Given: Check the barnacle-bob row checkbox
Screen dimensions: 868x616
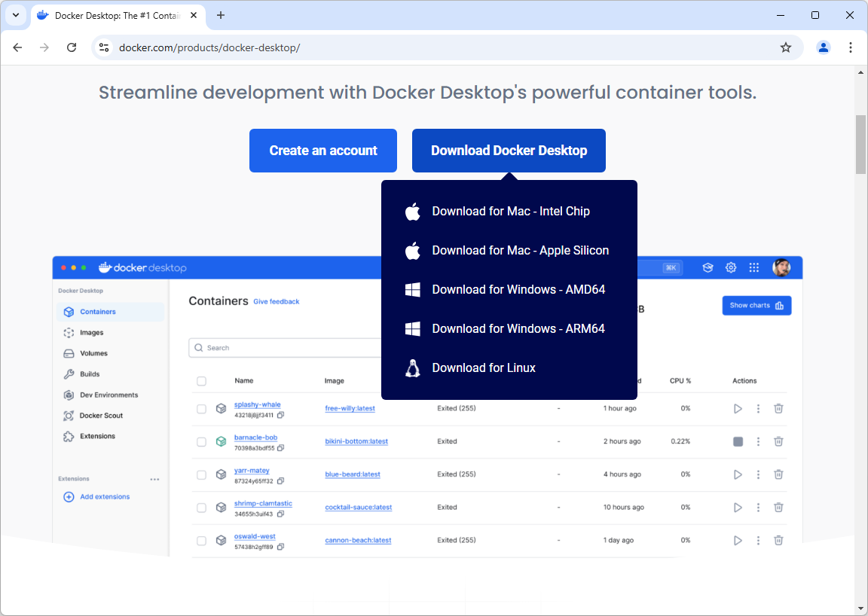Looking at the screenshot, I should point(201,441).
